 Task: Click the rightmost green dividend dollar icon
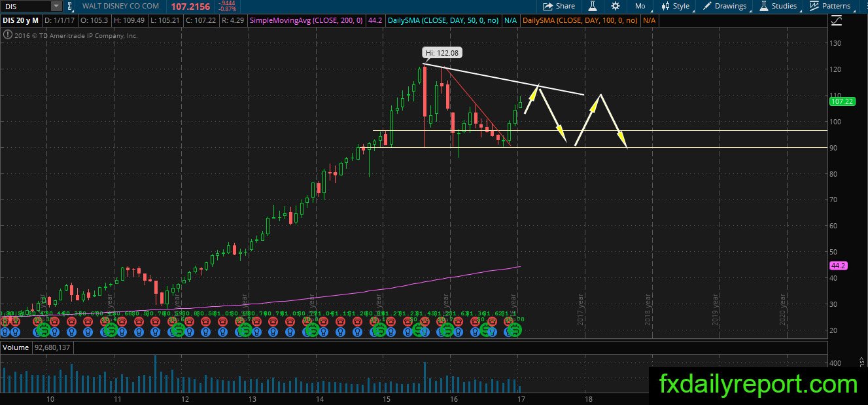[515, 330]
